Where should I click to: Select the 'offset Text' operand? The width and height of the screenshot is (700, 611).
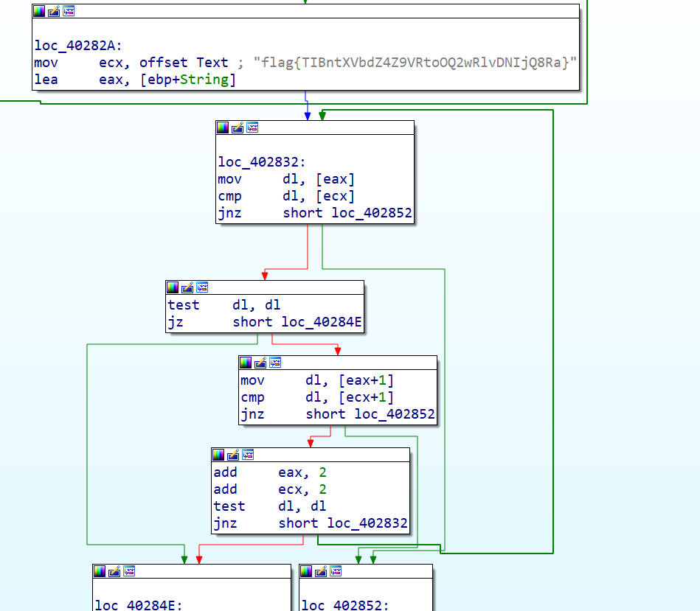click(x=184, y=63)
